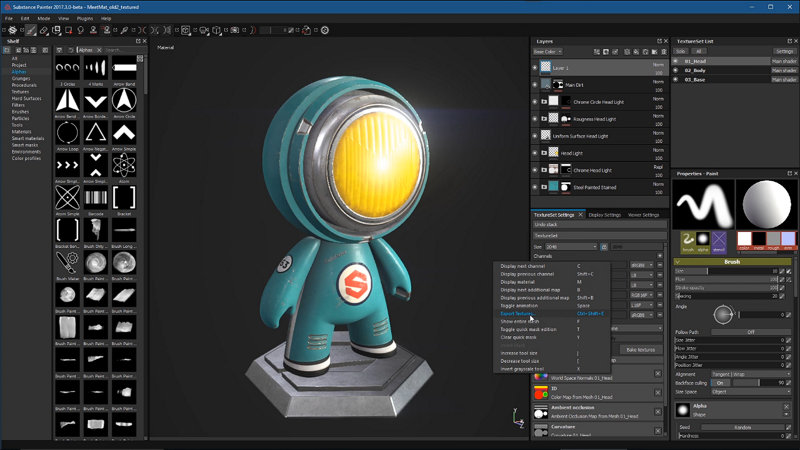Switch to Viewer Settings tab
Screen dimensions: 800x450
point(643,215)
